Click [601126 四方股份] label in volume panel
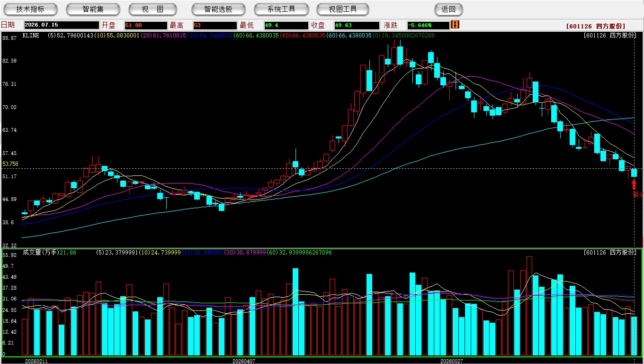Image resolution: width=644 pixels, height=364 pixels. (610, 253)
